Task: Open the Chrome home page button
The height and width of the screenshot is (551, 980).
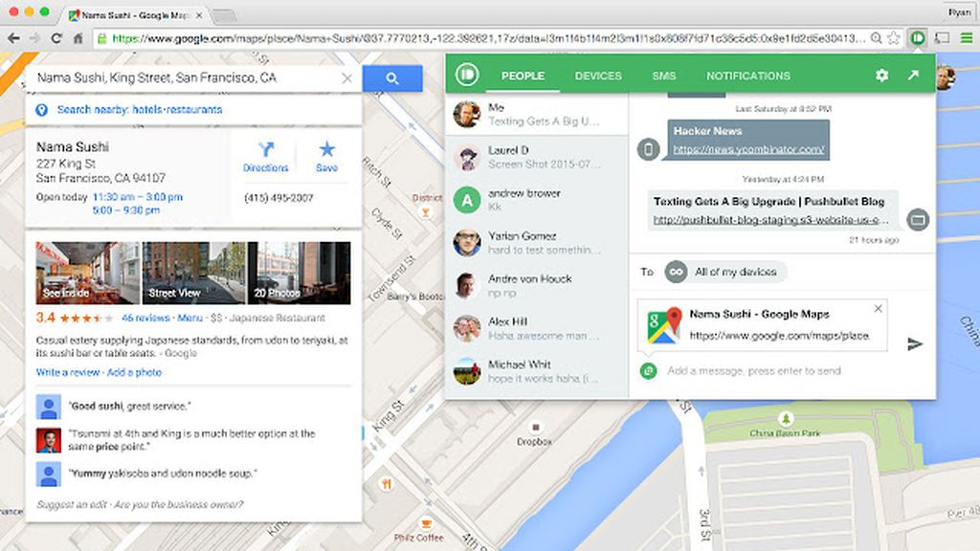Action: 78,38
